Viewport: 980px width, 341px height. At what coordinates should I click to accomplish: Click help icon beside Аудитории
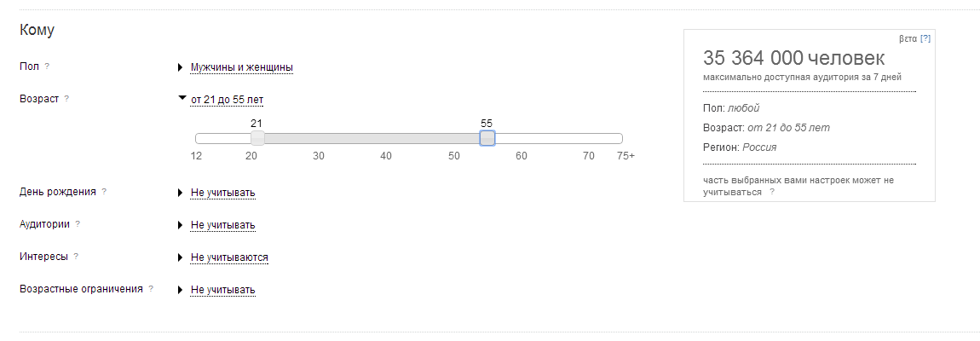click(78, 223)
